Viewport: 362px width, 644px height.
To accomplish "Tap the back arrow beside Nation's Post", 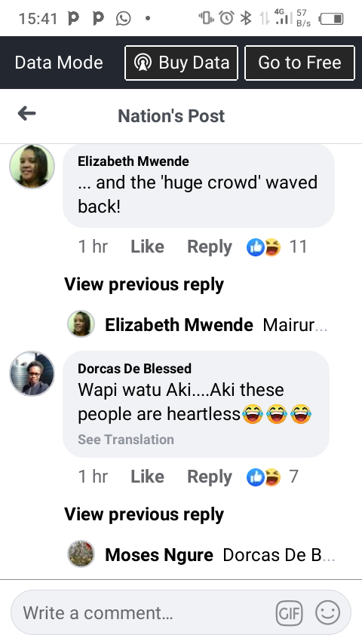I will coord(26,114).
